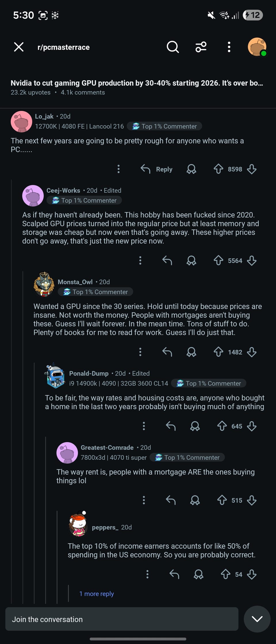
Task: Award the peppers_ comment
Action: (x=198, y=574)
